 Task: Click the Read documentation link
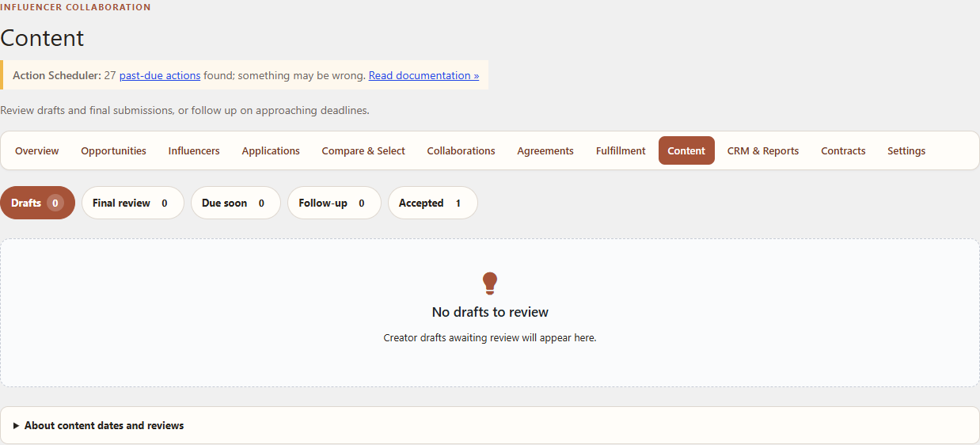coord(424,75)
